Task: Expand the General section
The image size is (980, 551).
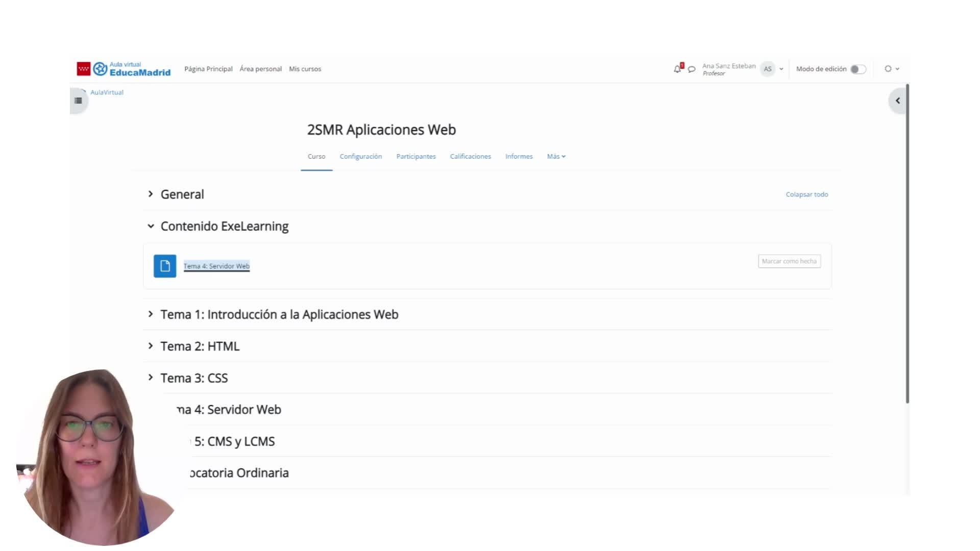Action: point(151,194)
